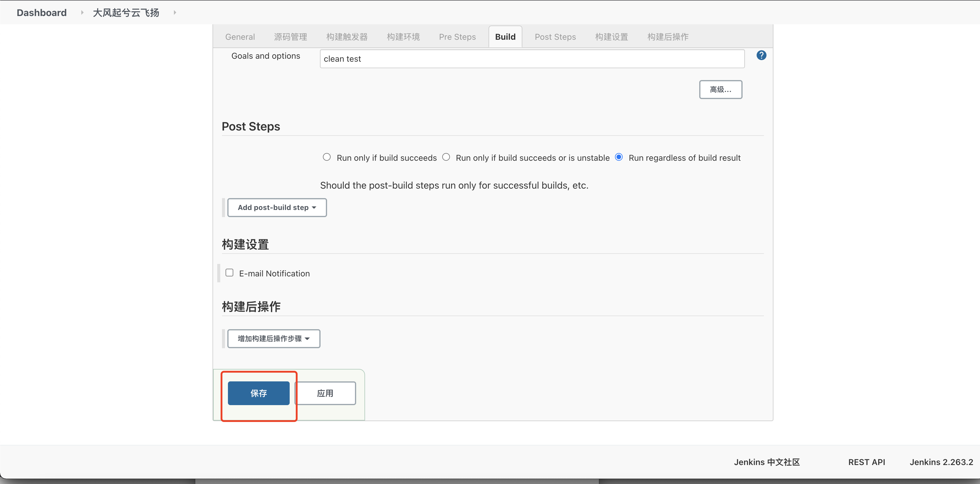
Task: Open the Pre Steps tab
Action: (x=457, y=36)
